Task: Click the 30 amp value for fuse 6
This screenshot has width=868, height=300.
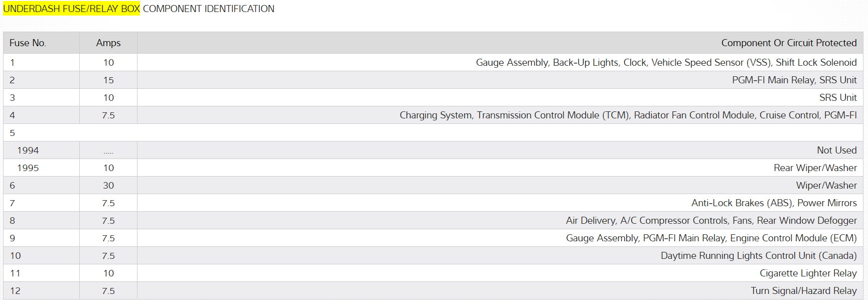Action: [x=108, y=186]
